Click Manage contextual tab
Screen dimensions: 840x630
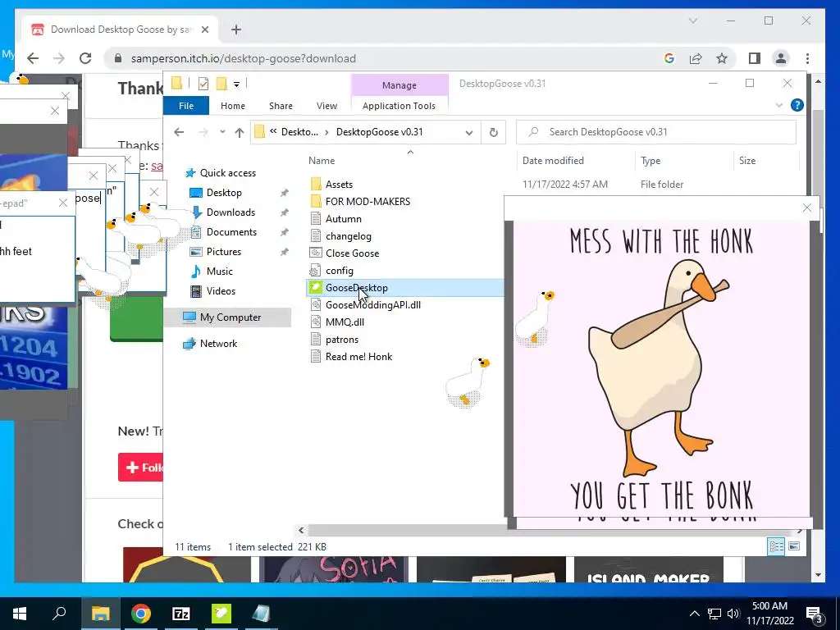click(x=399, y=85)
